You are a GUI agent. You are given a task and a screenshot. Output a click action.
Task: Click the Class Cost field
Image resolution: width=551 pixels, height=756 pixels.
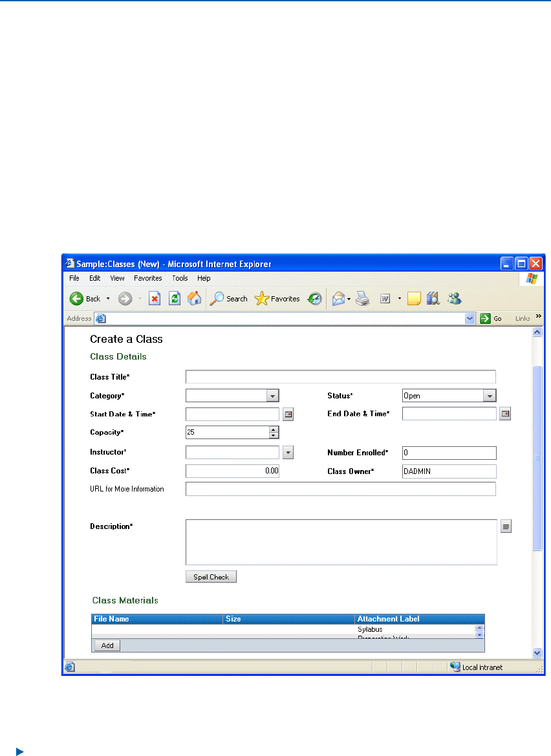pos(232,471)
